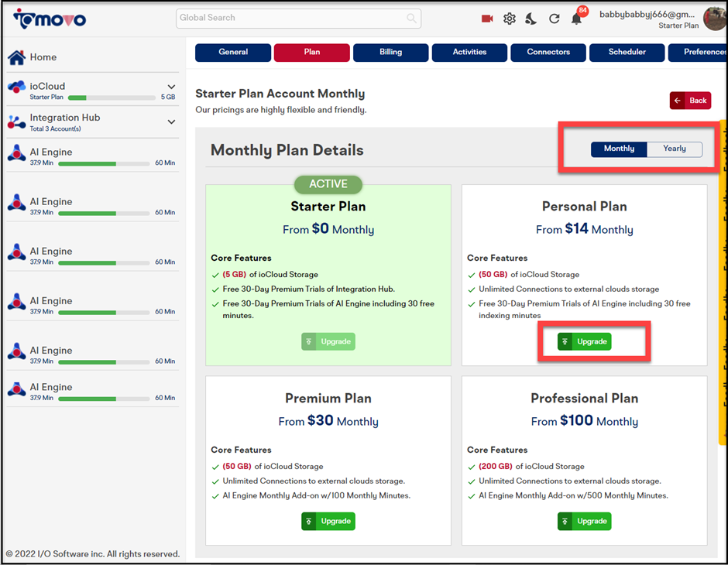Viewport: 728px width, 565px height.
Task: Click the Integration Hub icon
Action: tap(17, 122)
